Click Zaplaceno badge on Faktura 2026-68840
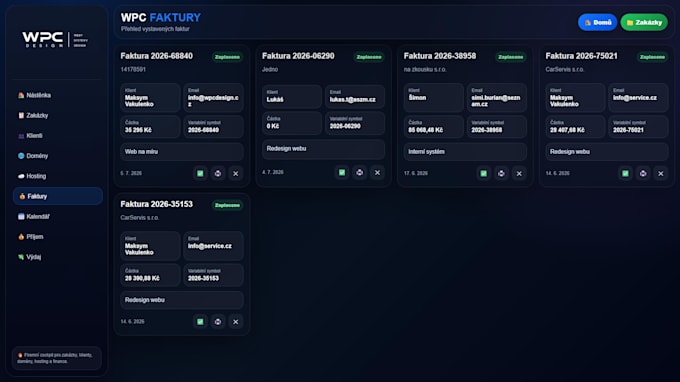 pyautogui.click(x=227, y=57)
